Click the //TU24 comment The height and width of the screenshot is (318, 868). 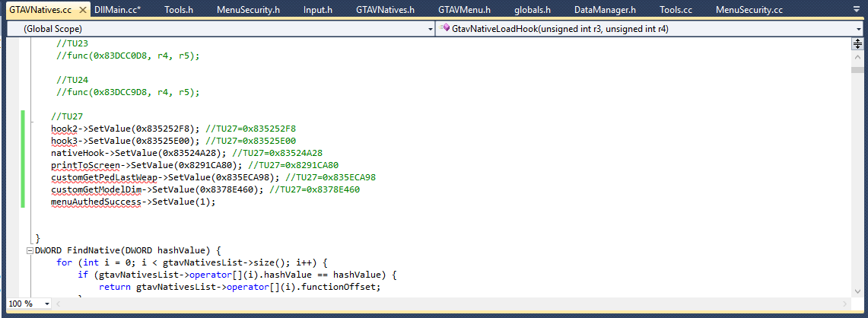tap(72, 80)
